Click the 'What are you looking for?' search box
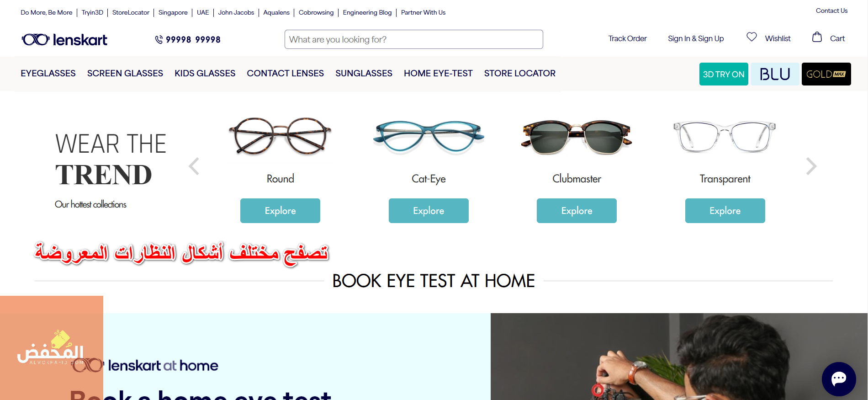 (413, 39)
